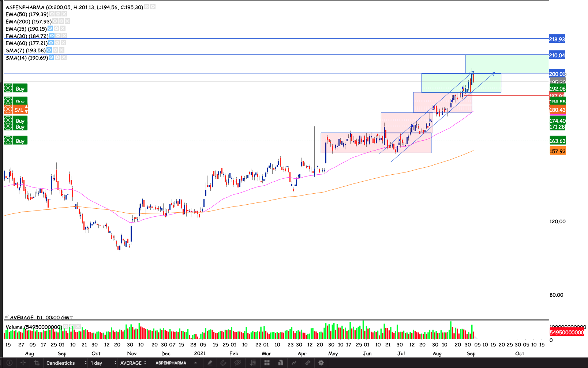Click the info icon in bottom toolbar
The image size is (588, 368).
tap(10, 363)
